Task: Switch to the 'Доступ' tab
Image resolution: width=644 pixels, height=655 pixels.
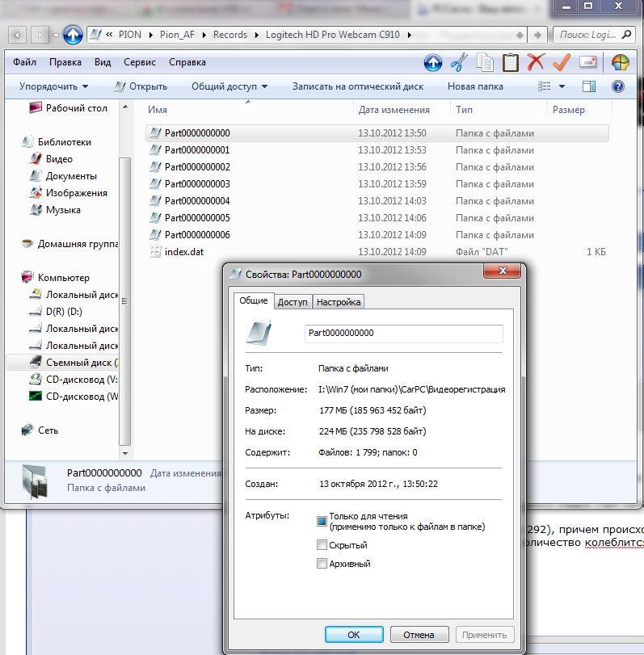Action: (x=293, y=301)
